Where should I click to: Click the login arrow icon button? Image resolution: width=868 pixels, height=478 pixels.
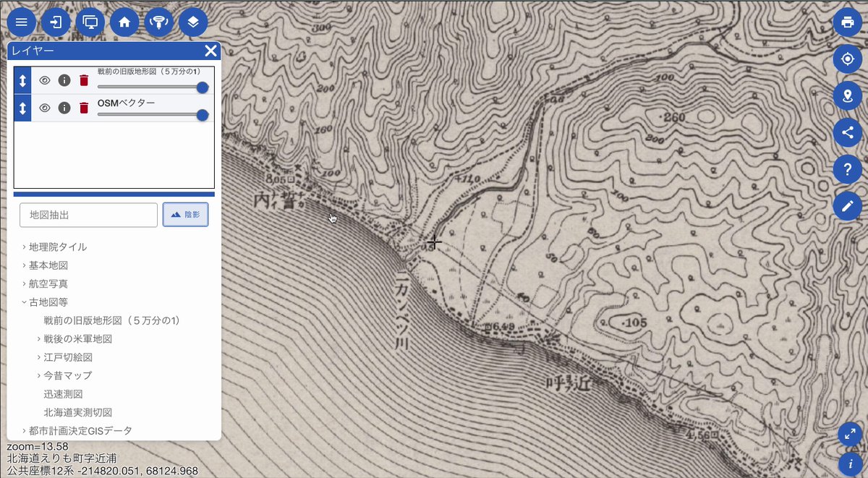pos(56,22)
